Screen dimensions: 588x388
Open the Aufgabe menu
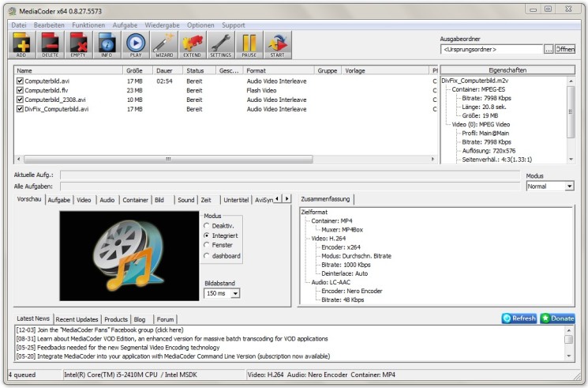tap(125, 25)
